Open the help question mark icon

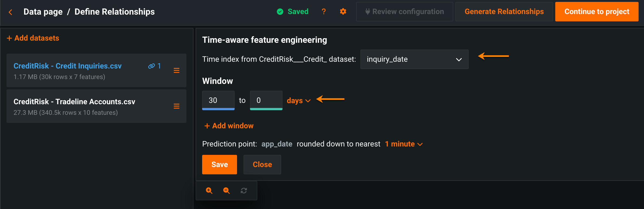(x=324, y=12)
